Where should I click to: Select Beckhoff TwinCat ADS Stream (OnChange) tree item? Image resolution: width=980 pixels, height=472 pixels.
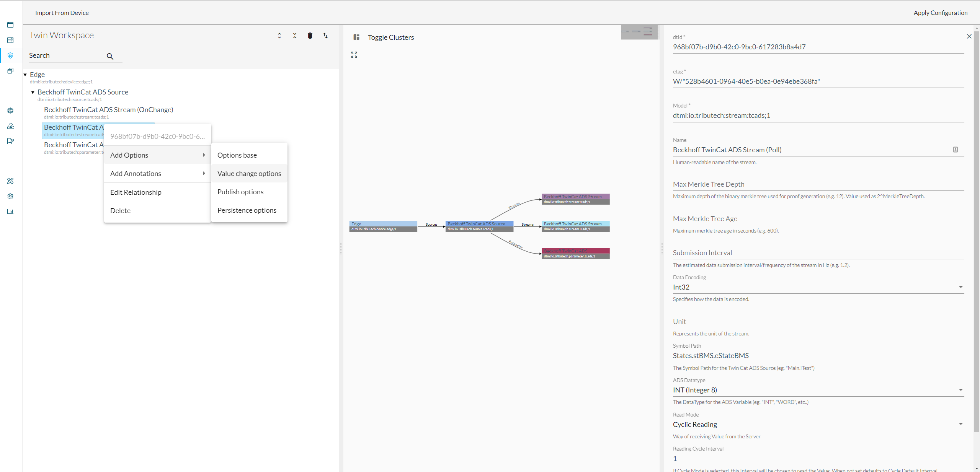point(108,113)
